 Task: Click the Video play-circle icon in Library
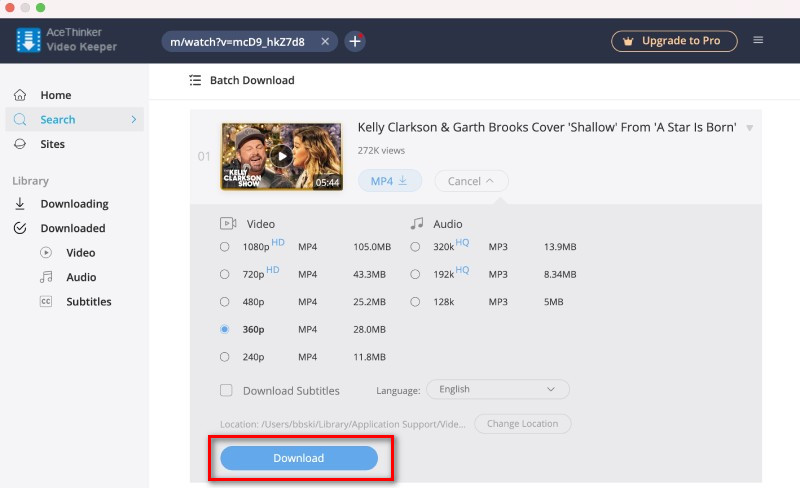[x=46, y=253]
